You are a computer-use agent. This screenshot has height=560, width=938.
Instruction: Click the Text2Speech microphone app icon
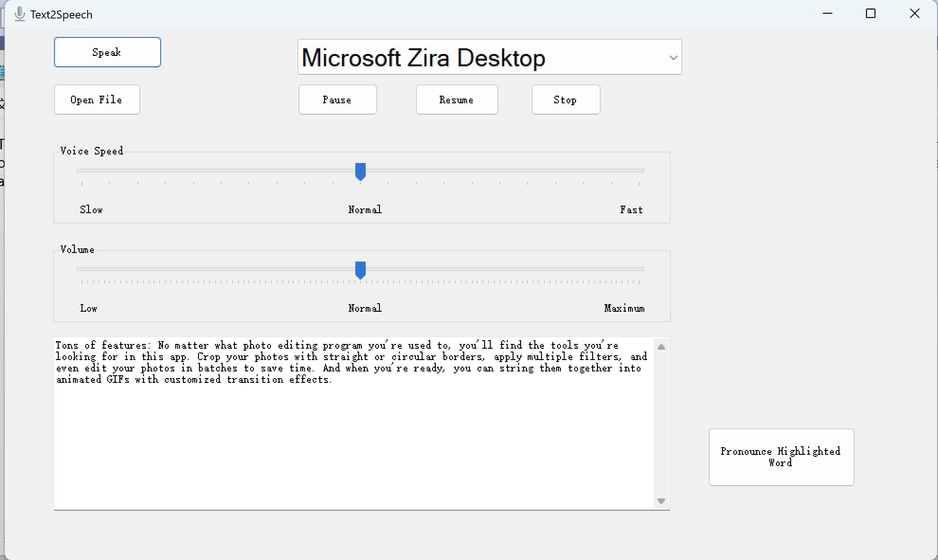(x=19, y=14)
